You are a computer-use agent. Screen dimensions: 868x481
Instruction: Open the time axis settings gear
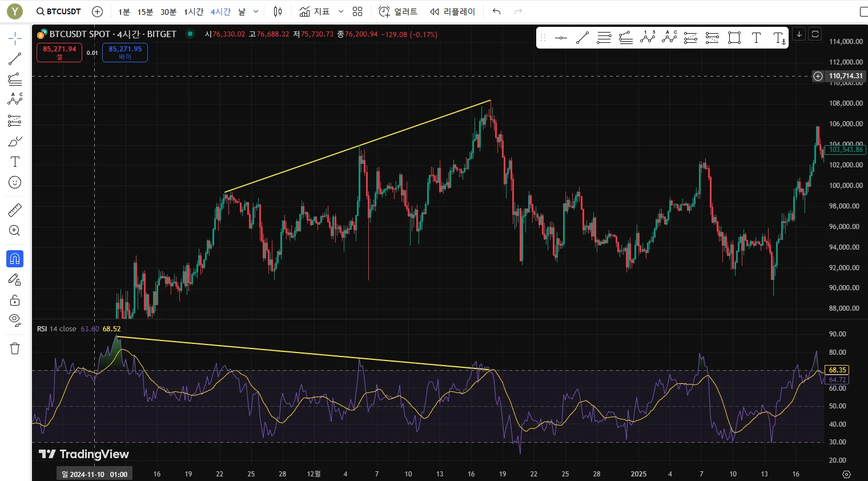pyautogui.click(x=846, y=474)
